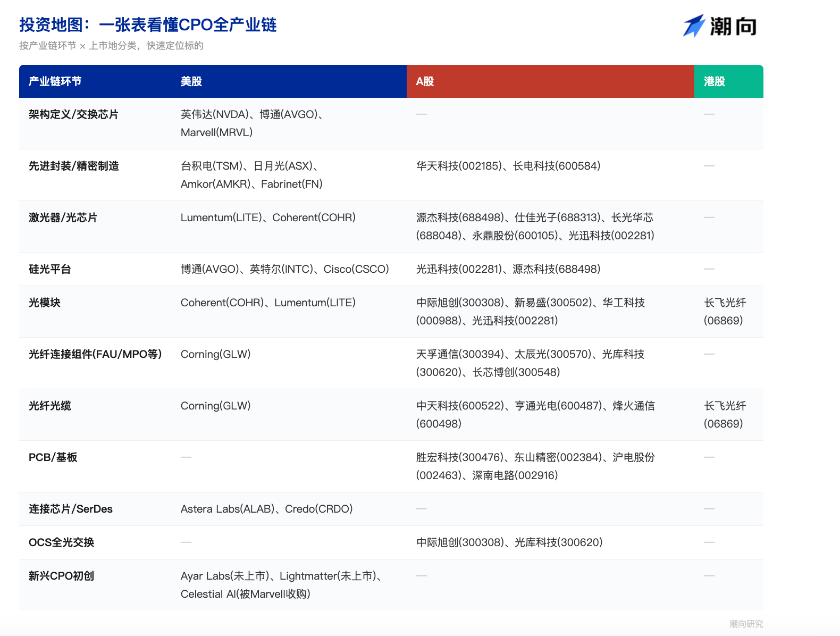Select the row label 连接芯片/SerDes
The width and height of the screenshot is (840, 636).
(71, 509)
